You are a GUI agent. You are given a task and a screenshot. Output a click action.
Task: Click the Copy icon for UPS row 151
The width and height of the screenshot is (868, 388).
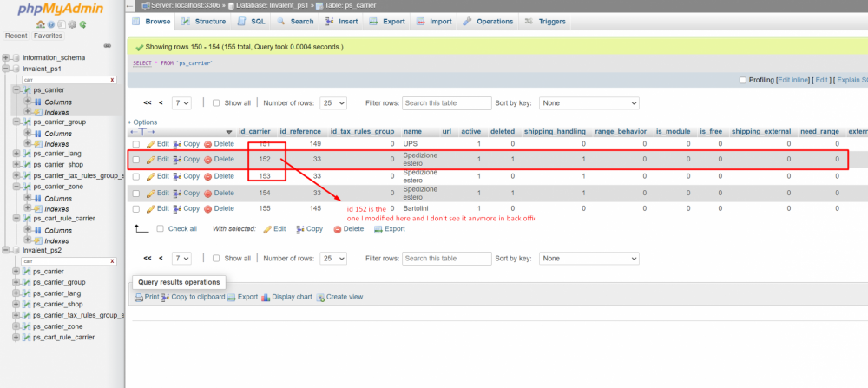click(177, 144)
